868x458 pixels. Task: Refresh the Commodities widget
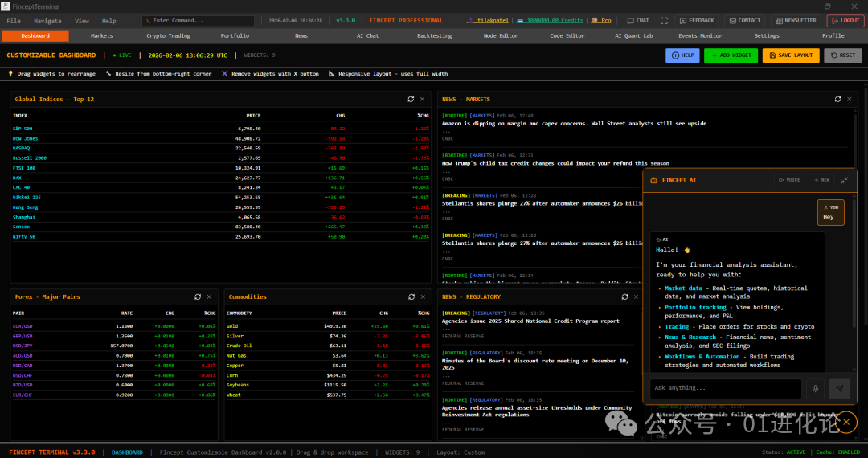tap(411, 296)
